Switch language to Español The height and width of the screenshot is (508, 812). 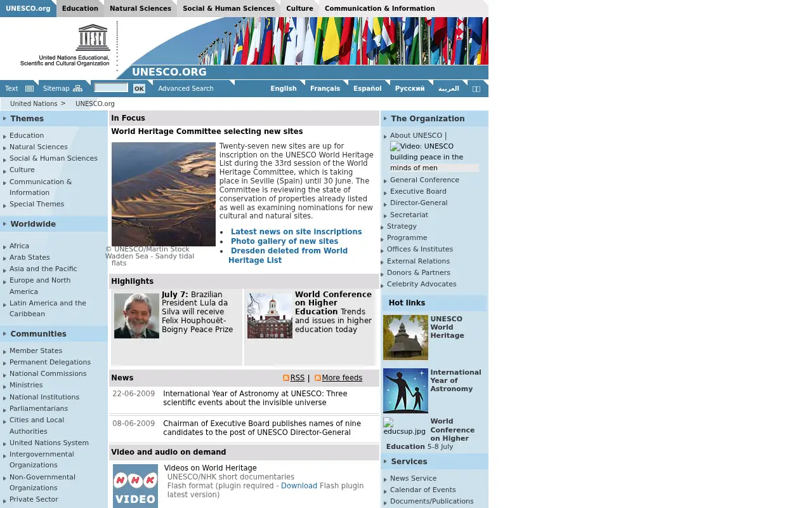tap(367, 89)
